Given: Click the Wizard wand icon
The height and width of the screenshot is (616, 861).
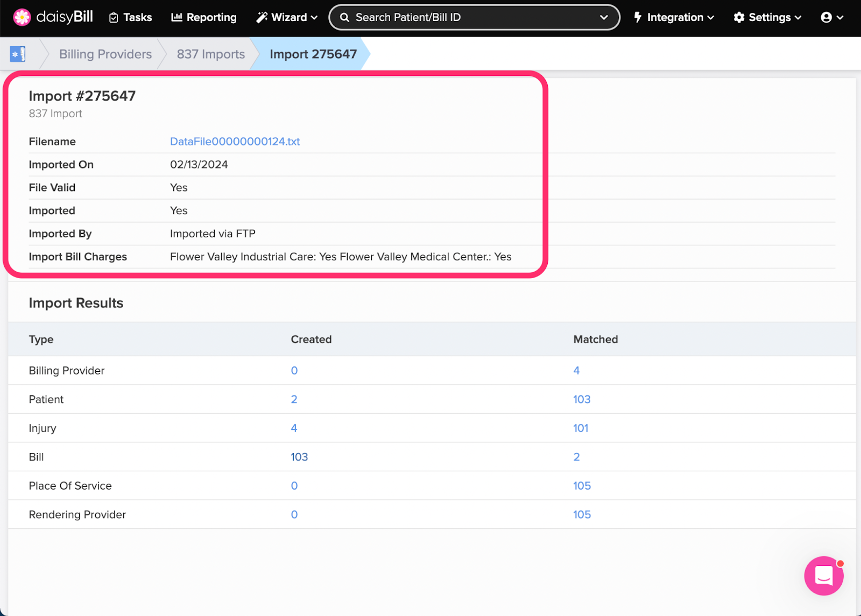Looking at the screenshot, I should tap(262, 17).
